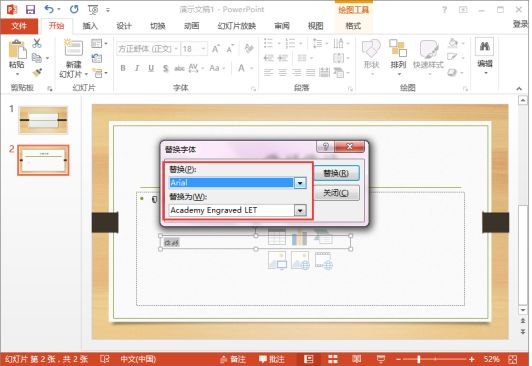Viewport: 532px width, 366px height.
Task: Toggle Italic formatting
Action: tap(137, 68)
